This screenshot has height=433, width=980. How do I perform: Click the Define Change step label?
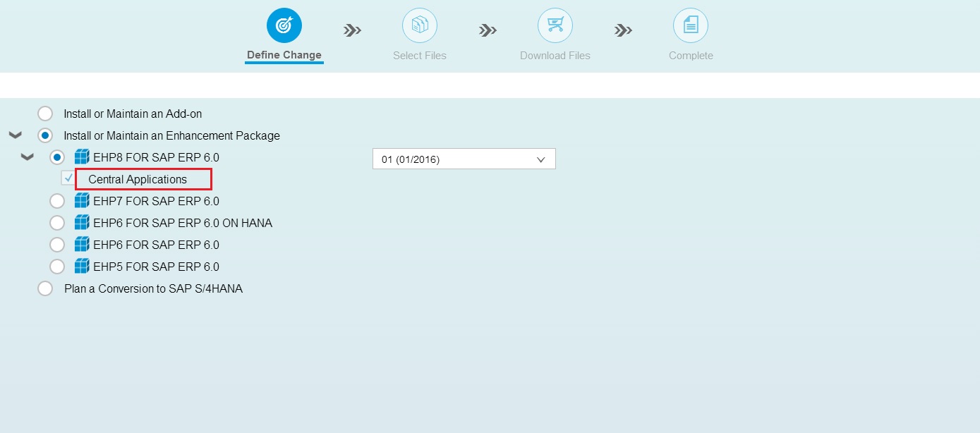[284, 55]
